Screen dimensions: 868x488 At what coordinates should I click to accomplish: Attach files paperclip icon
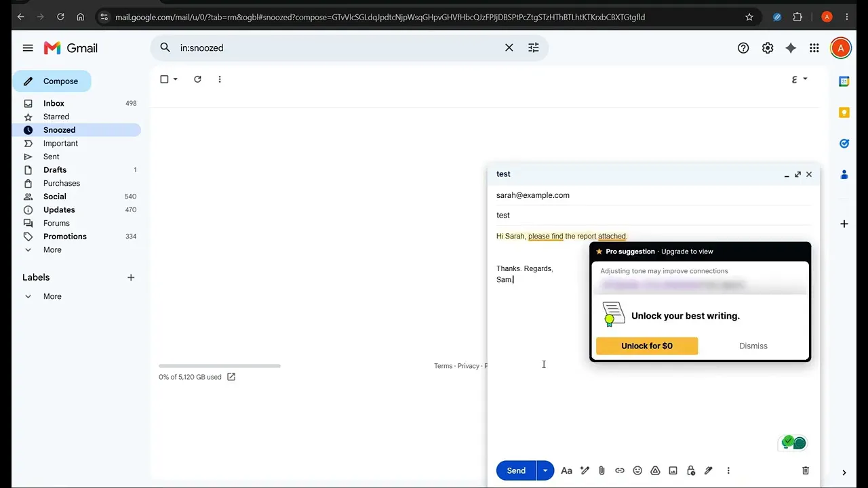[601, 470]
